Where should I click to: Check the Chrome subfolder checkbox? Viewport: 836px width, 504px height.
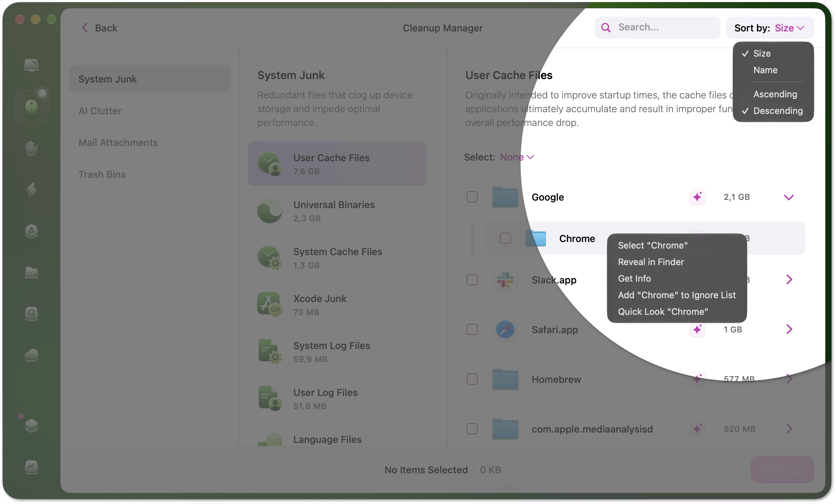tap(505, 238)
